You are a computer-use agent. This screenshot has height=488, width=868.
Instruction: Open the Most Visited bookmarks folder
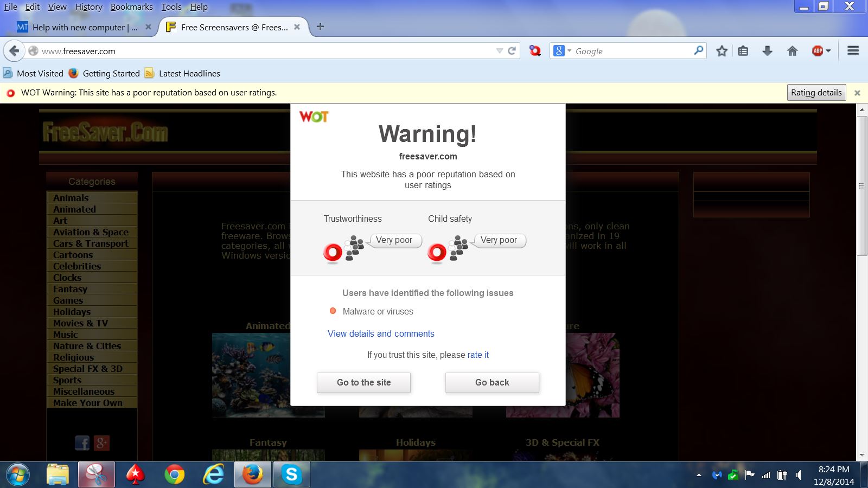pos(33,74)
